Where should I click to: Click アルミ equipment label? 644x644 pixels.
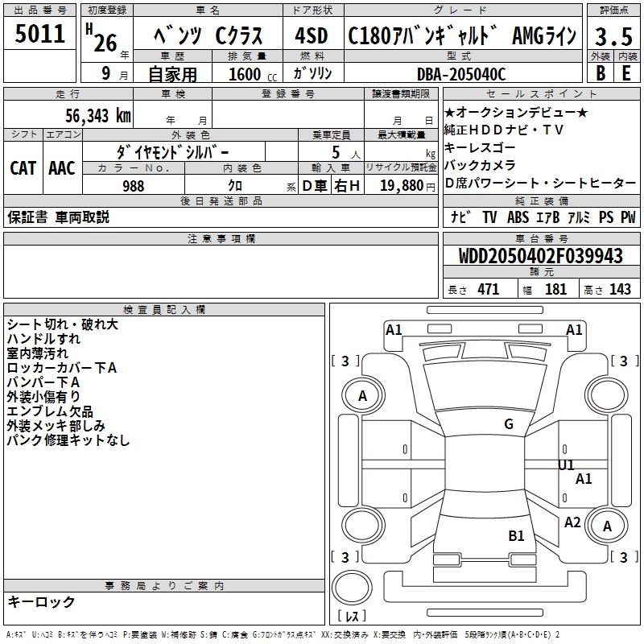click(579, 217)
